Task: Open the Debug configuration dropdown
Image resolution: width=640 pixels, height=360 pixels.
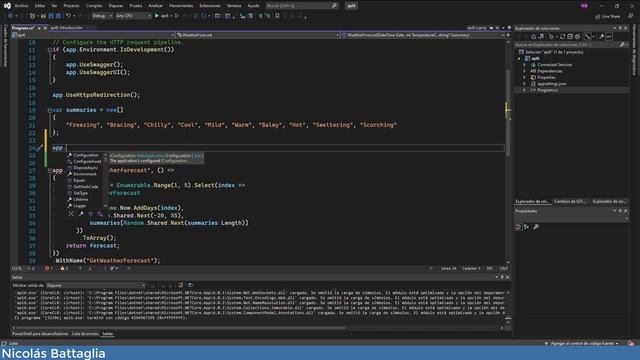Action: coord(102,16)
